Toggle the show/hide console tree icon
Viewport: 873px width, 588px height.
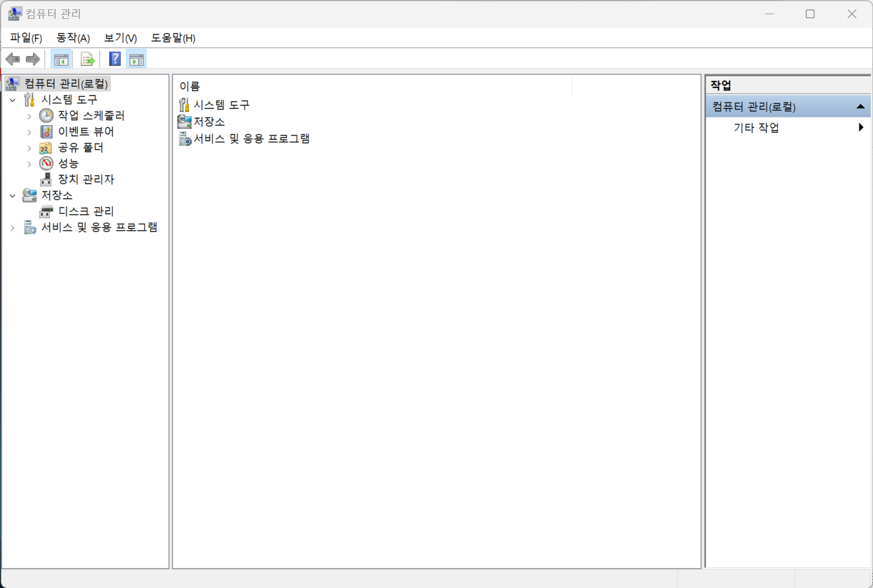tap(61, 59)
